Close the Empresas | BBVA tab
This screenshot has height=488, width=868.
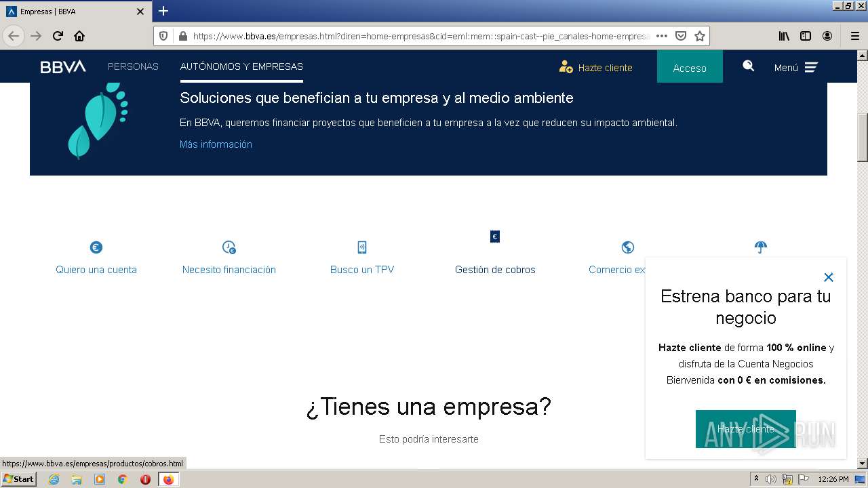coord(140,12)
